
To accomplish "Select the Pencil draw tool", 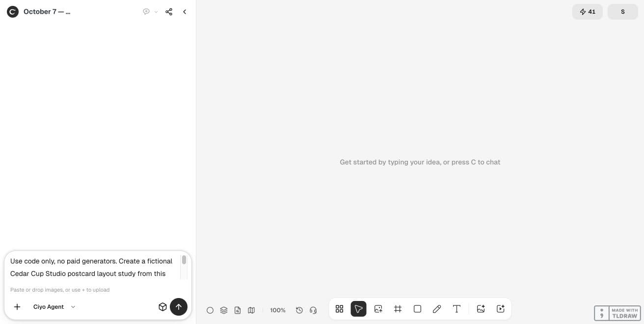I will pyautogui.click(x=437, y=309).
